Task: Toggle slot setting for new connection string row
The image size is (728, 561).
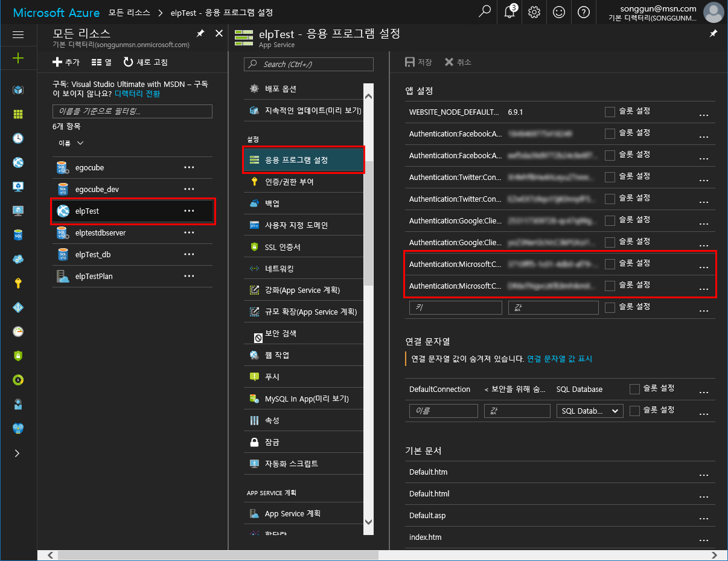Action: [634, 411]
